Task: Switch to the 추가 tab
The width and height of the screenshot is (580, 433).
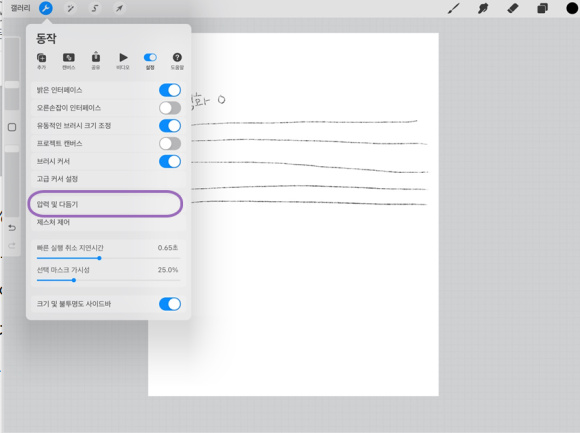Action: [x=41, y=61]
